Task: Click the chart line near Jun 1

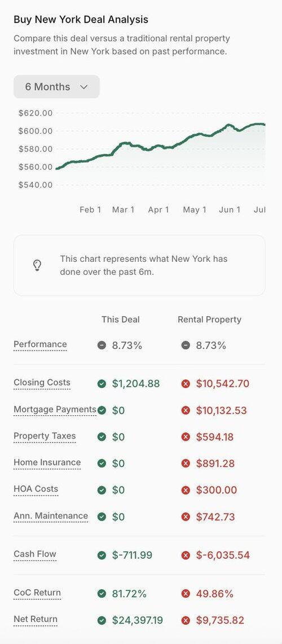Action: click(229, 124)
